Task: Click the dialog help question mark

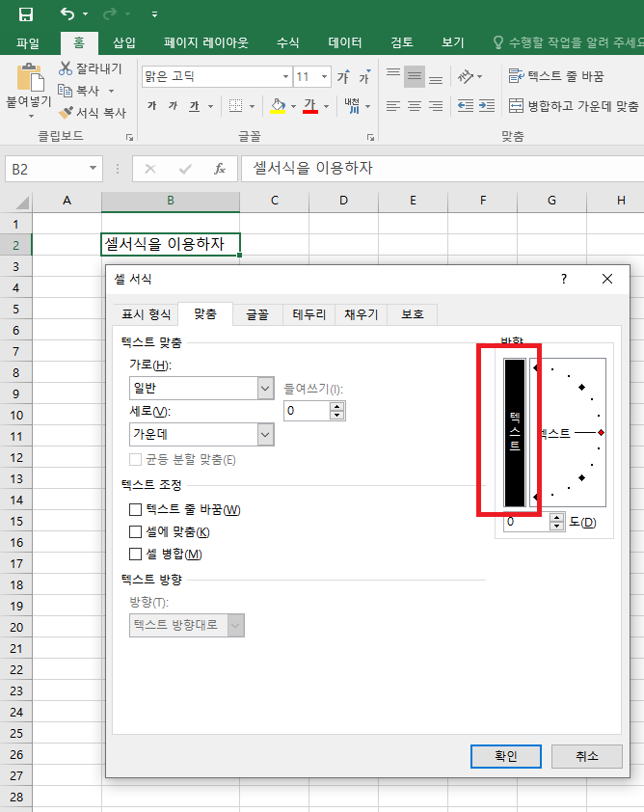Action: pyautogui.click(x=564, y=279)
